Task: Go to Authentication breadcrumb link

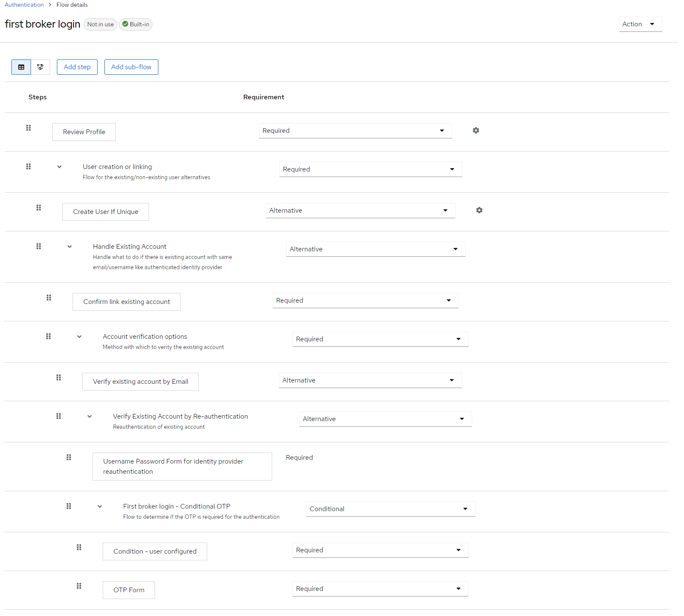Action: [x=24, y=5]
